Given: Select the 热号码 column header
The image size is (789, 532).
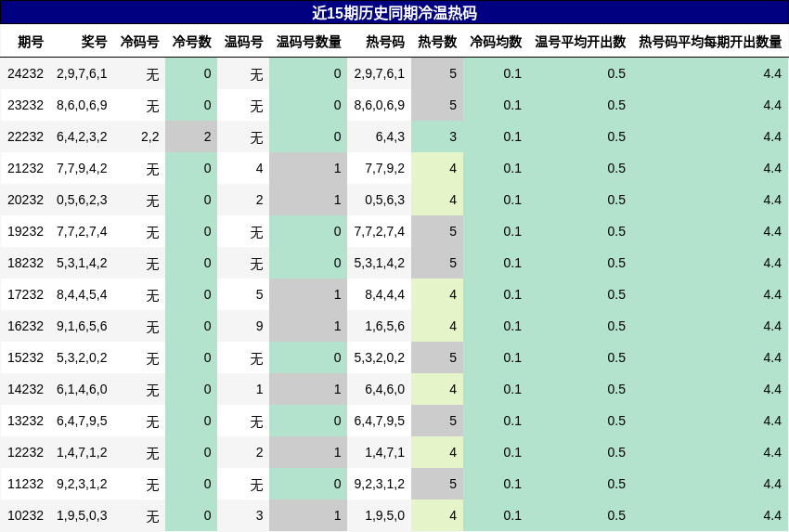Looking at the screenshot, I should 385,42.
